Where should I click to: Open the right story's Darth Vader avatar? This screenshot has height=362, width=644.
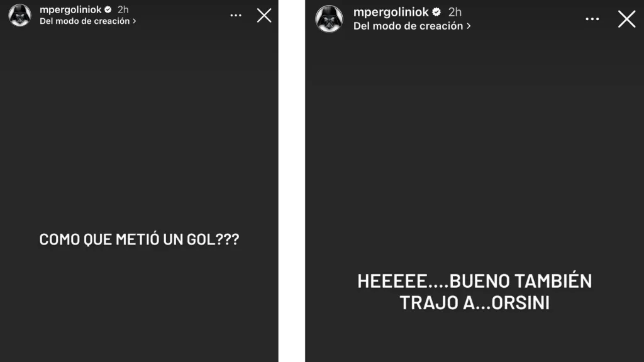click(329, 19)
